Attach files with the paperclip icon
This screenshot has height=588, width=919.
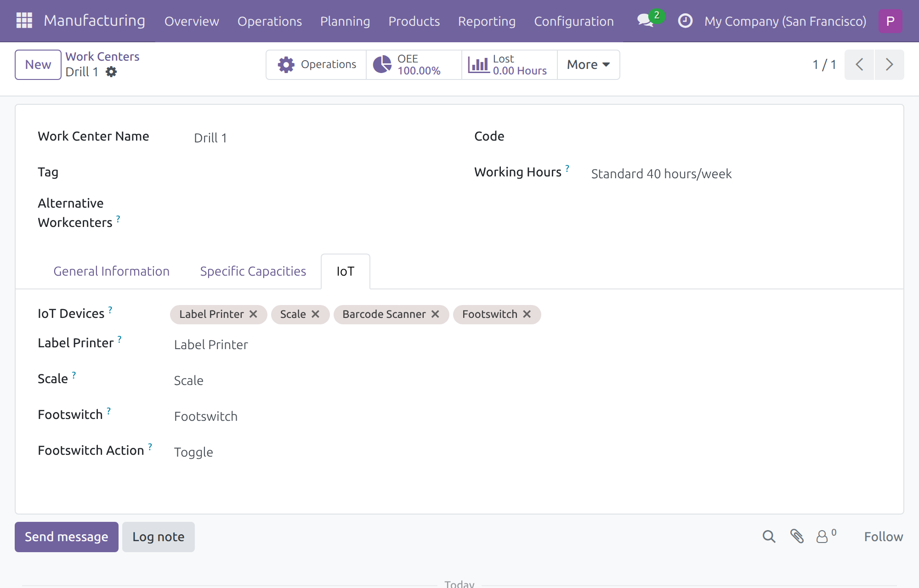click(797, 537)
